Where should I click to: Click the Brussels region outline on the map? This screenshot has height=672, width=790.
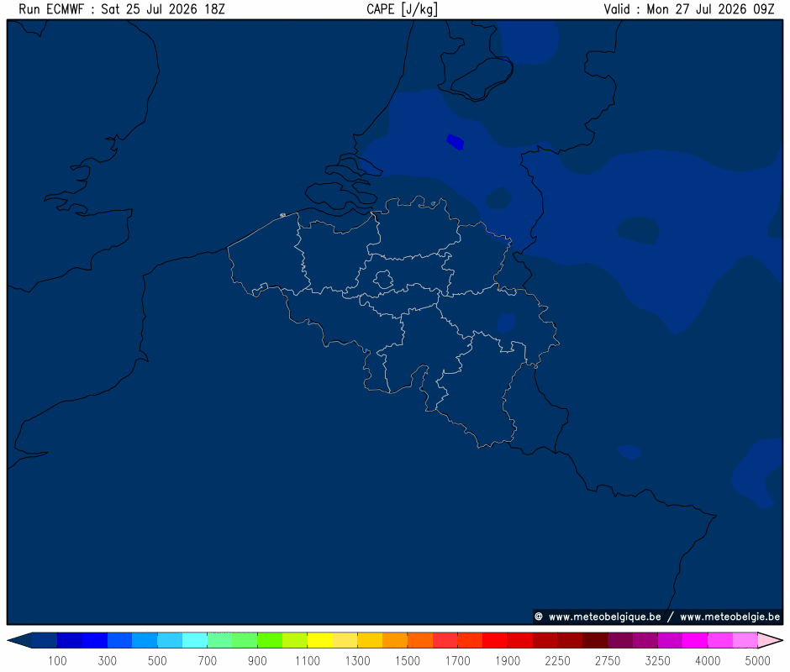click(x=383, y=279)
